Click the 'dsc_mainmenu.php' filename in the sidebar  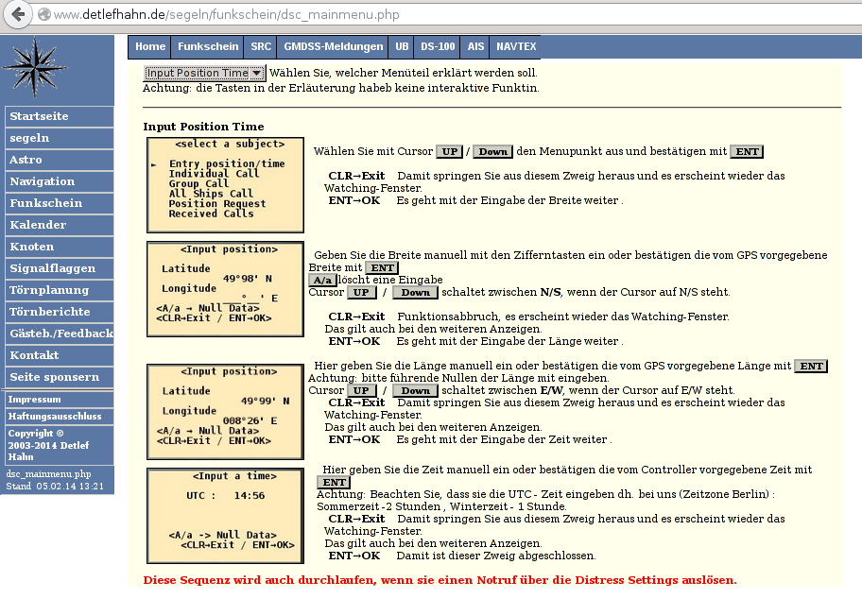(x=49, y=473)
